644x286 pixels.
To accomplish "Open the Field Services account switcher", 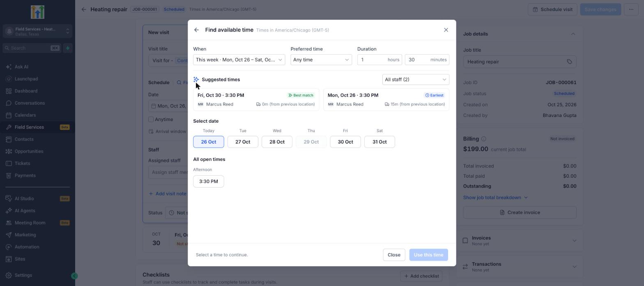I will click(37, 31).
